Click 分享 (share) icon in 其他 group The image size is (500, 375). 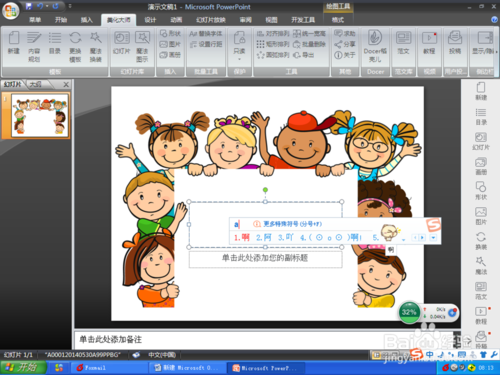pyautogui.click(x=345, y=44)
